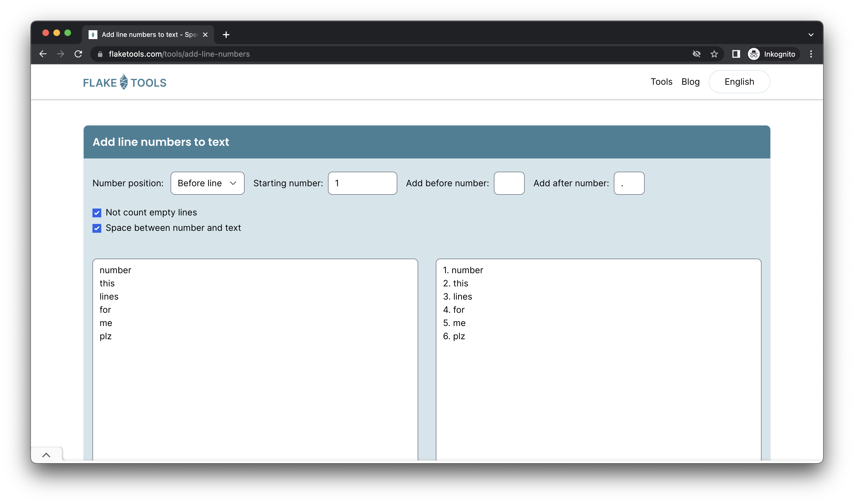
Task: Open the Tools menu link
Action: 661,82
